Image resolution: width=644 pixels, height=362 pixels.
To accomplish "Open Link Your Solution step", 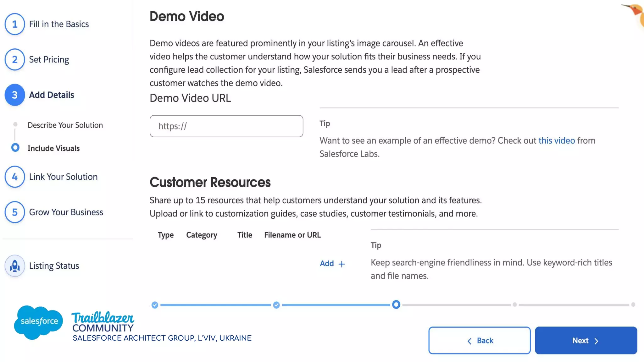I will (x=63, y=177).
